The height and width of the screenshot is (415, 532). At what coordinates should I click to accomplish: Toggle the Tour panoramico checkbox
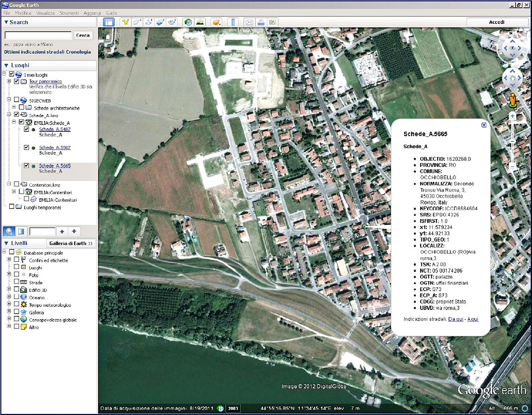tap(16, 81)
